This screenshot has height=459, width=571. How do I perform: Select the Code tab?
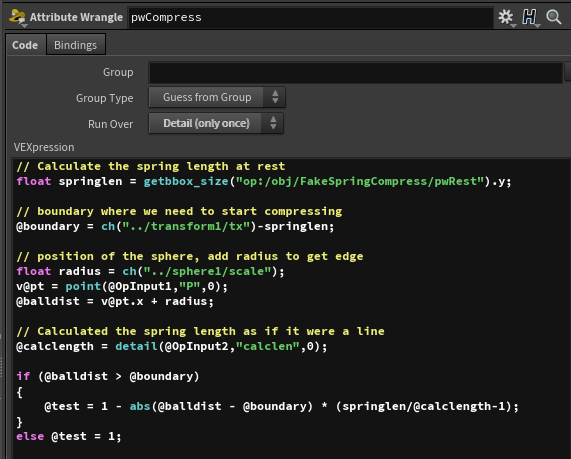coord(25,45)
